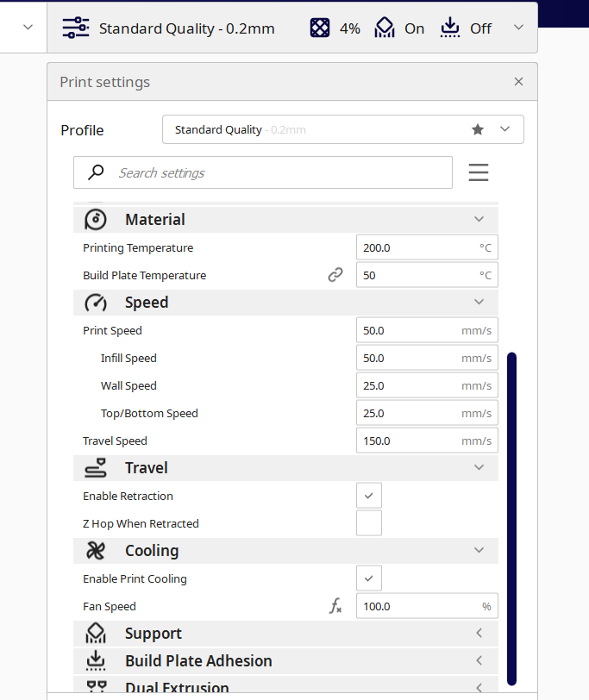This screenshot has height=700, width=589.
Task: Edit the Fan Speed percentage field
Action: (x=427, y=606)
